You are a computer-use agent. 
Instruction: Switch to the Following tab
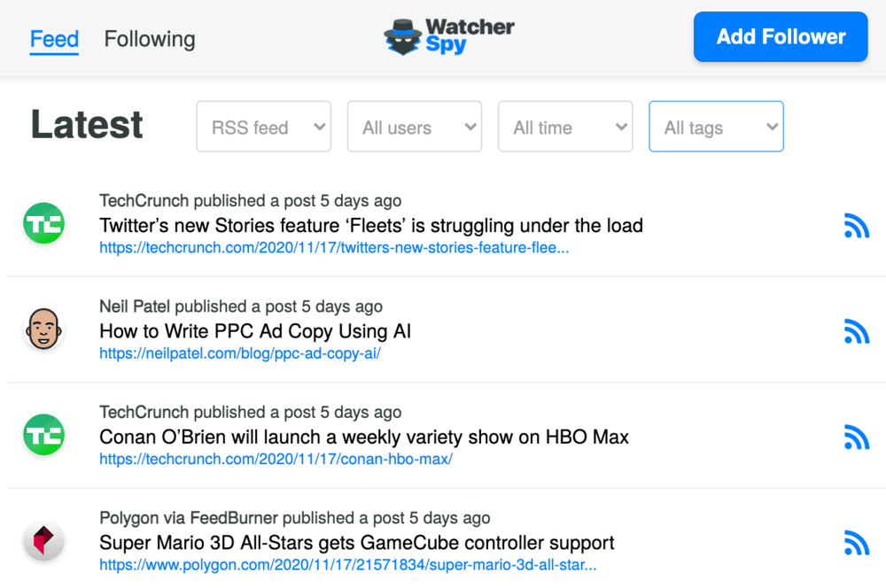click(x=149, y=39)
